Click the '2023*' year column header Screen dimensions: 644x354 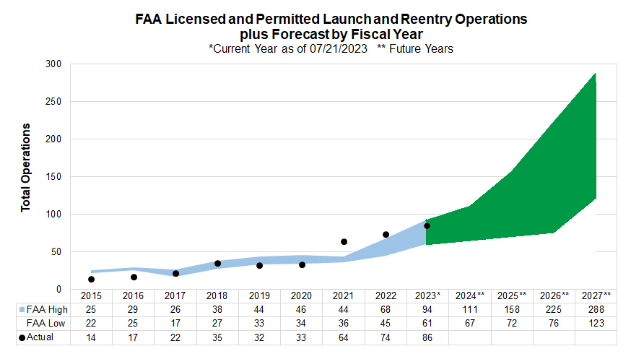coord(427,296)
